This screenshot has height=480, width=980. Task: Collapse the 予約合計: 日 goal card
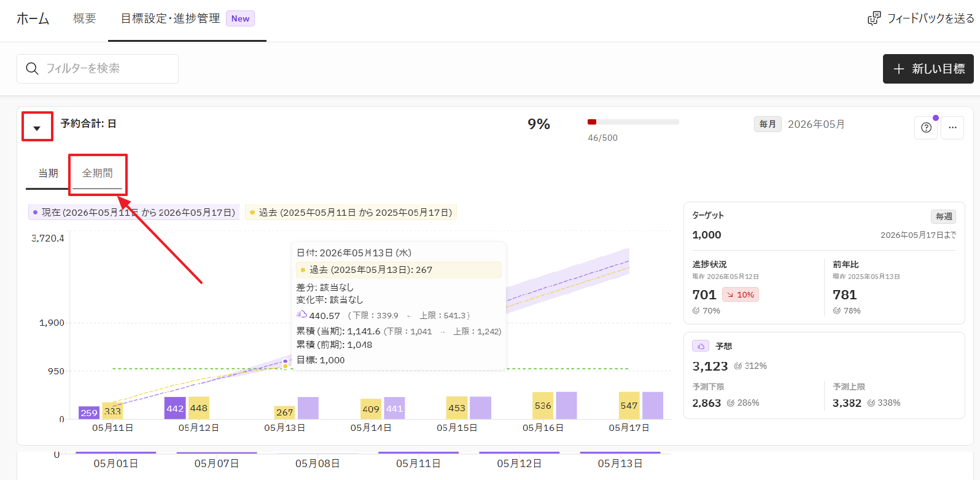[x=37, y=127]
